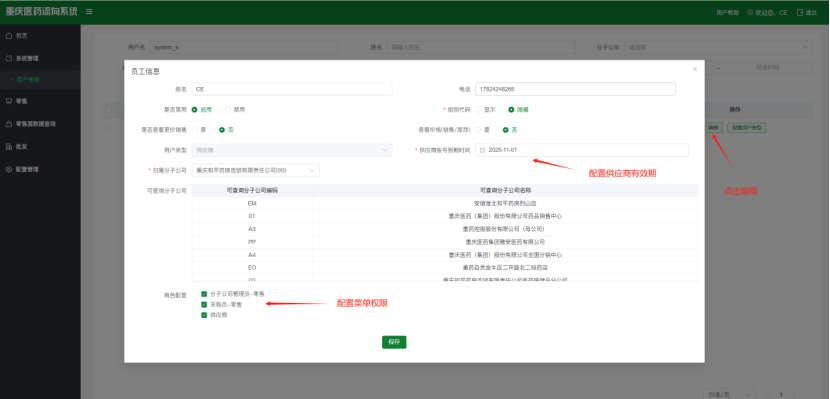Screen dimensions: 830x399
Task: Click the 可查询分子公司编码 column header
Action: [252, 191]
